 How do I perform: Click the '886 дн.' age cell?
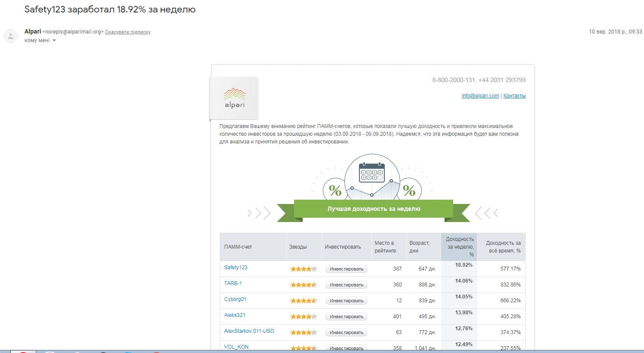click(427, 285)
